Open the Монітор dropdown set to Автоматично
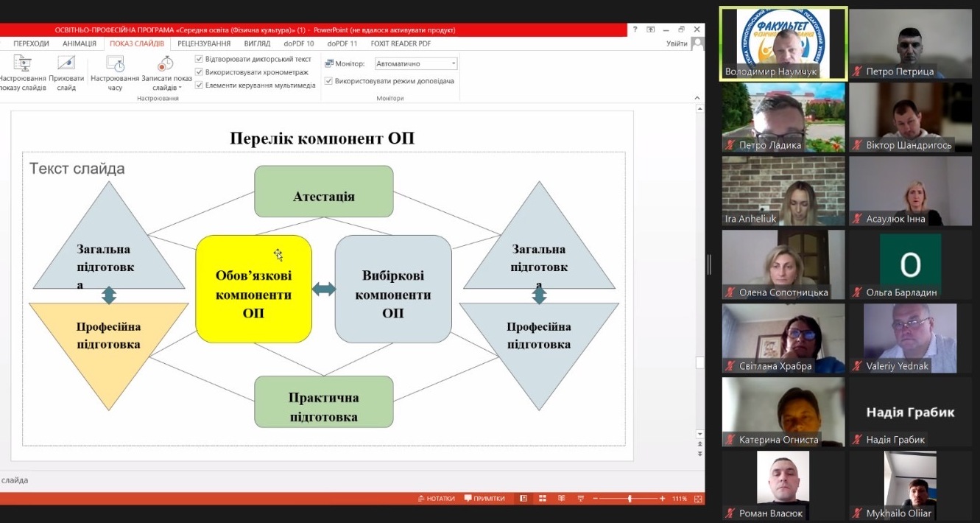This screenshot has width=980, height=523. click(416, 64)
